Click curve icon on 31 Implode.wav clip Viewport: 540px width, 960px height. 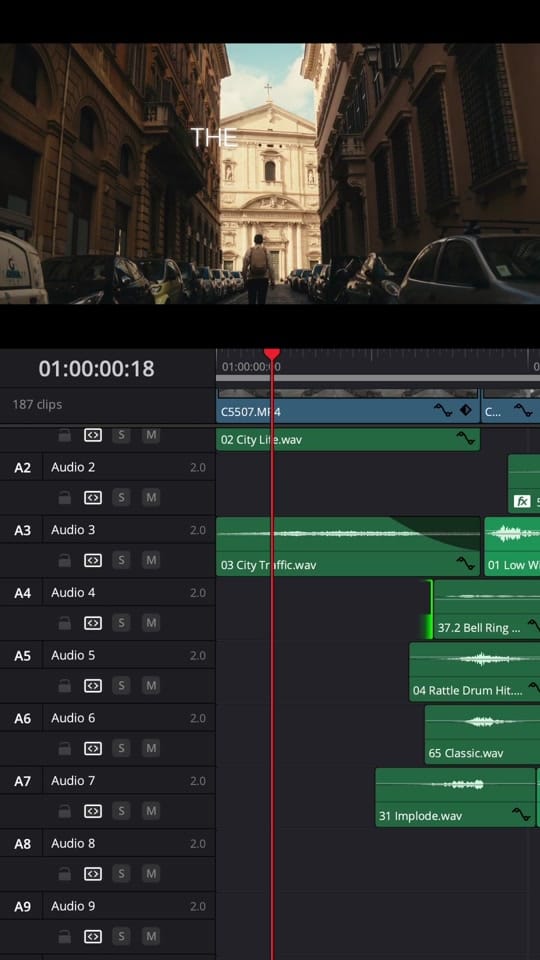coord(521,814)
